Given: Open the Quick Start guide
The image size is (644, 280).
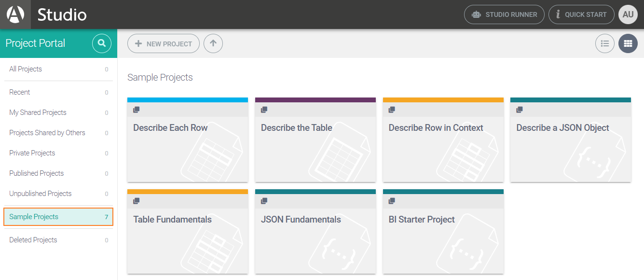Looking at the screenshot, I should [581, 14].
